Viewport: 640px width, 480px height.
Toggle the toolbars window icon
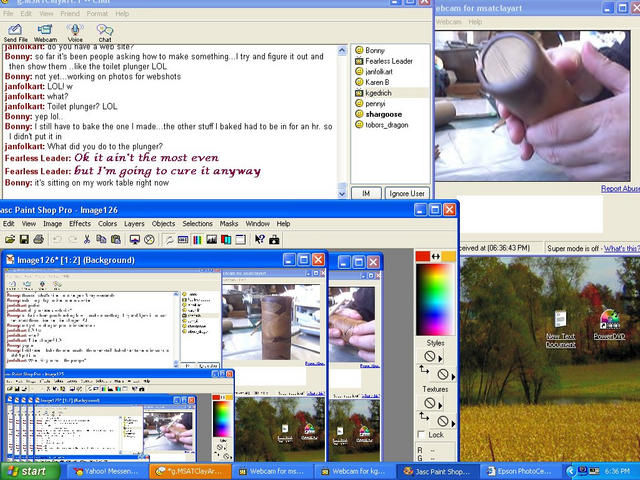[x=240, y=240]
